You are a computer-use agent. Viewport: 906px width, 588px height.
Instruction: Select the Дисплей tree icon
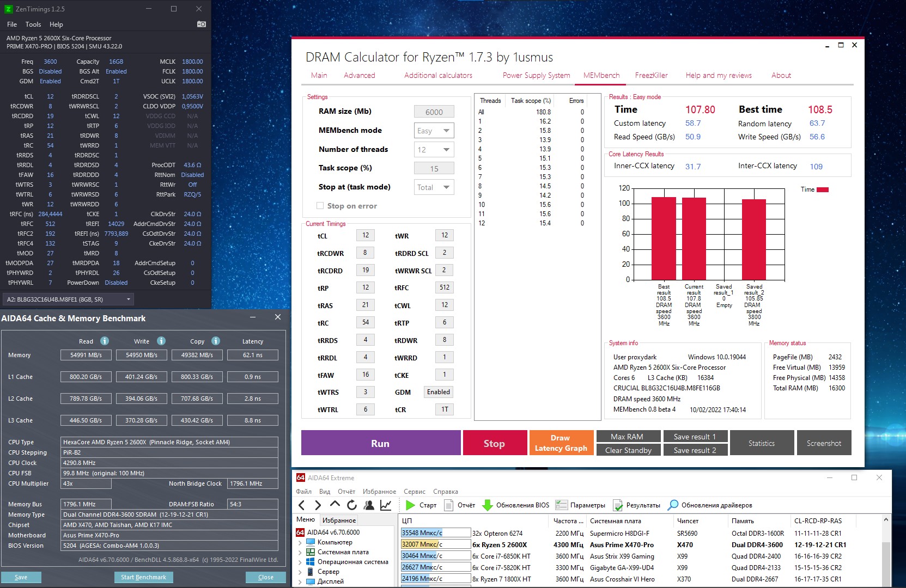click(x=311, y=581)
